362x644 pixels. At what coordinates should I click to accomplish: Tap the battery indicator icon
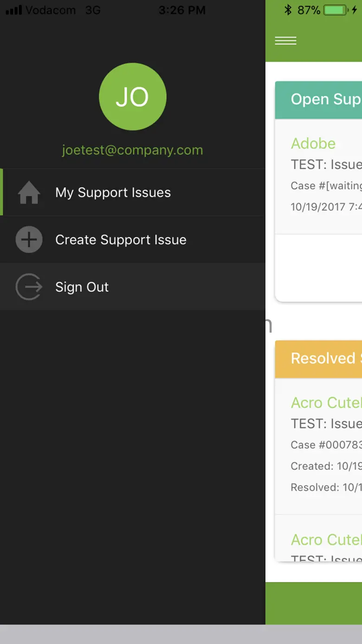(336, 10)
